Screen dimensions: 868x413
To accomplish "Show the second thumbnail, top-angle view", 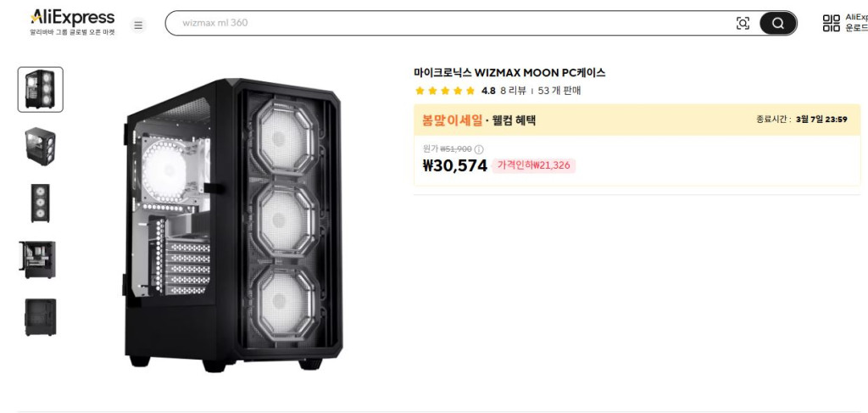I will click(41, 146).
